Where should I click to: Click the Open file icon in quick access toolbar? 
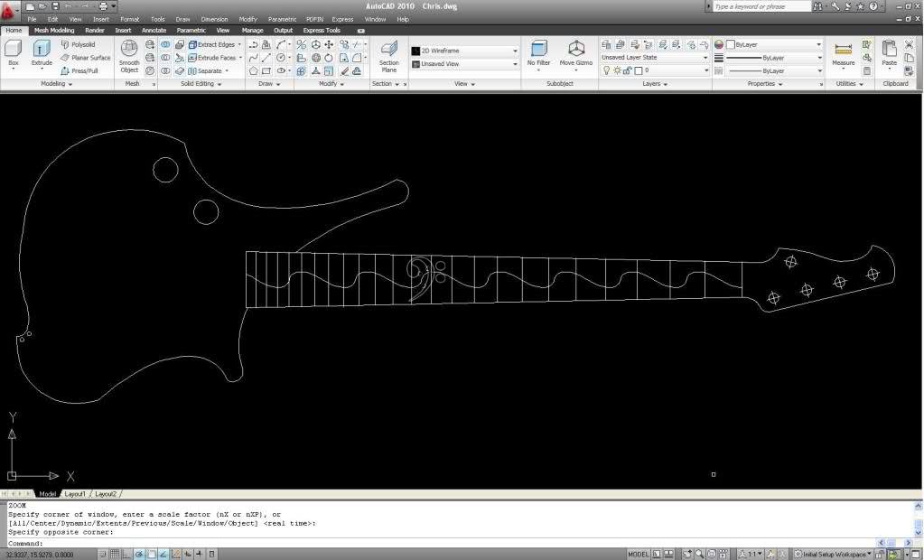[43, 6]
